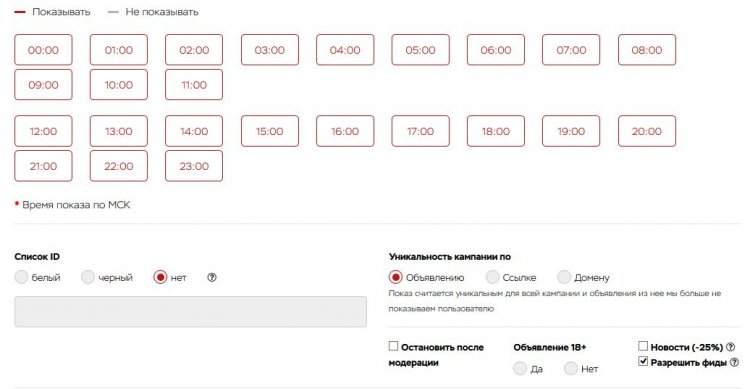750x389 pixels.
Task: Toggle the 23:00 hour button
Action: (x=194, y=166)
